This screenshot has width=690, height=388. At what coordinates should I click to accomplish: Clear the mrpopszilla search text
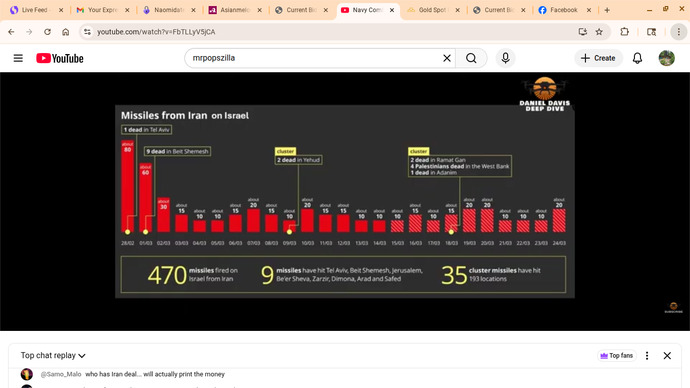click(x=447, y=58)
